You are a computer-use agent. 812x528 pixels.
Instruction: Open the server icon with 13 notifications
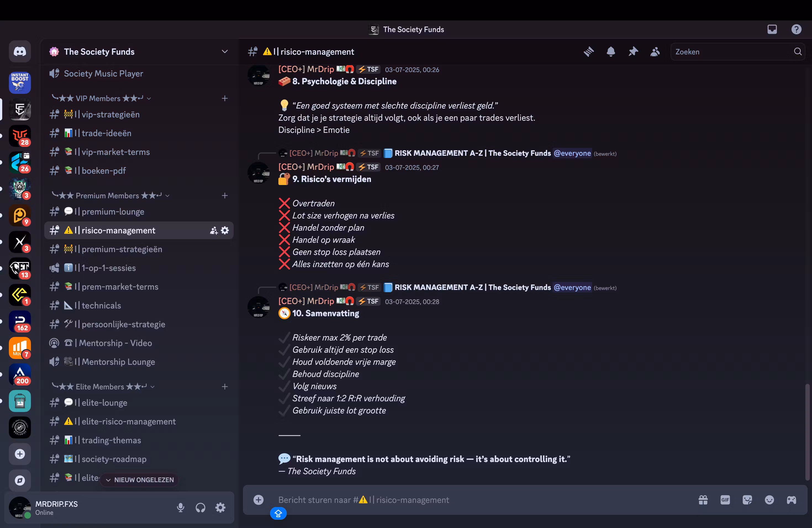point(20,268)
